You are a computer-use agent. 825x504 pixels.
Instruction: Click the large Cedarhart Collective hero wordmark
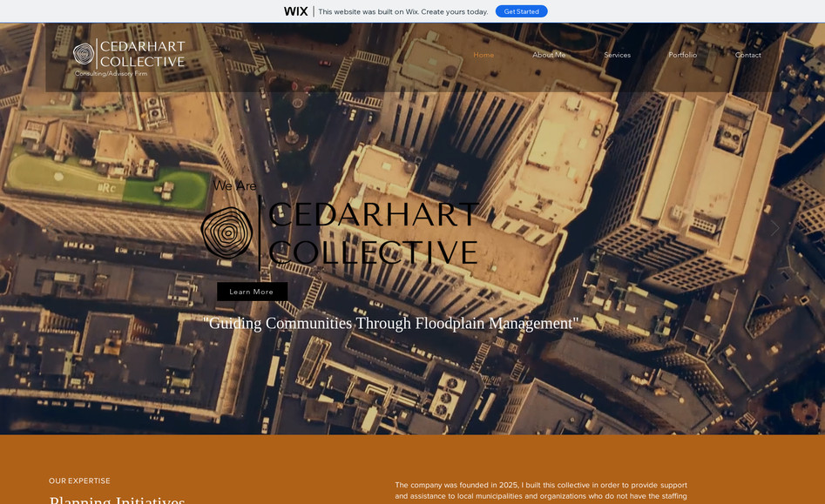coord(374,233)
